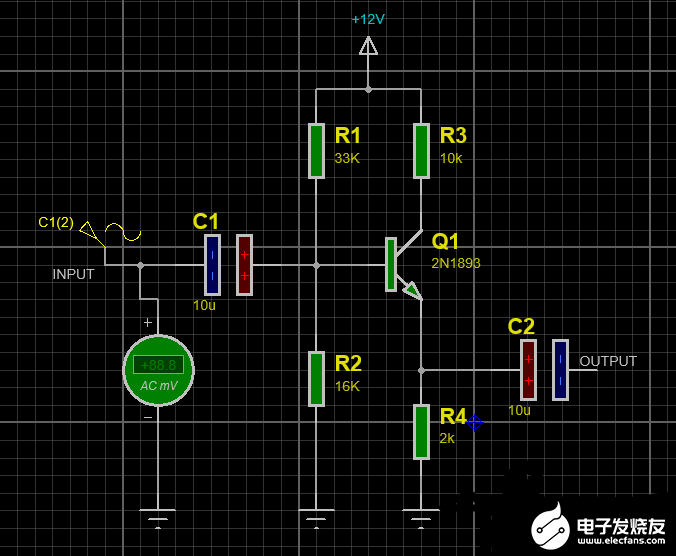Click the ground symbol under the voltmeter
The height and width of the screenshot is (556, 676).
click(158, 519)
